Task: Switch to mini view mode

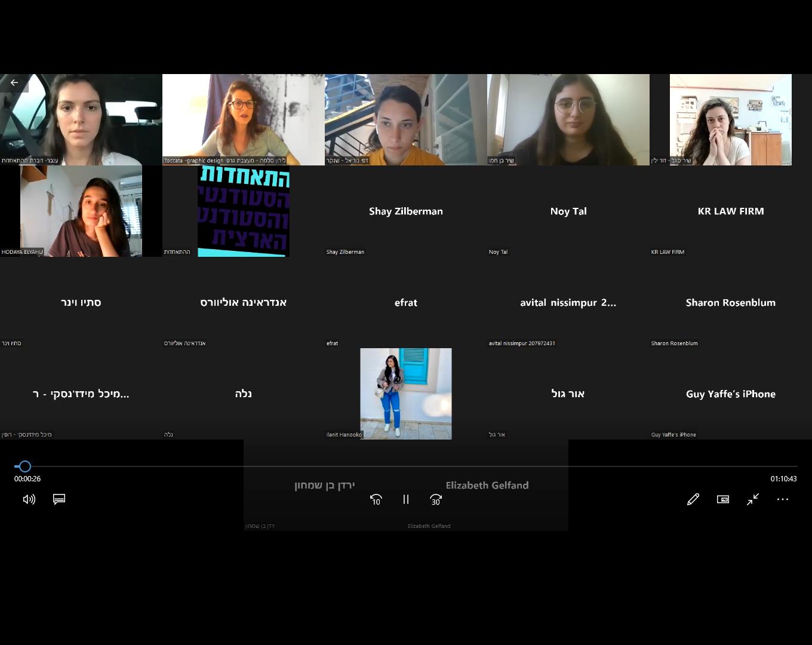Action: tap(723, 499)
